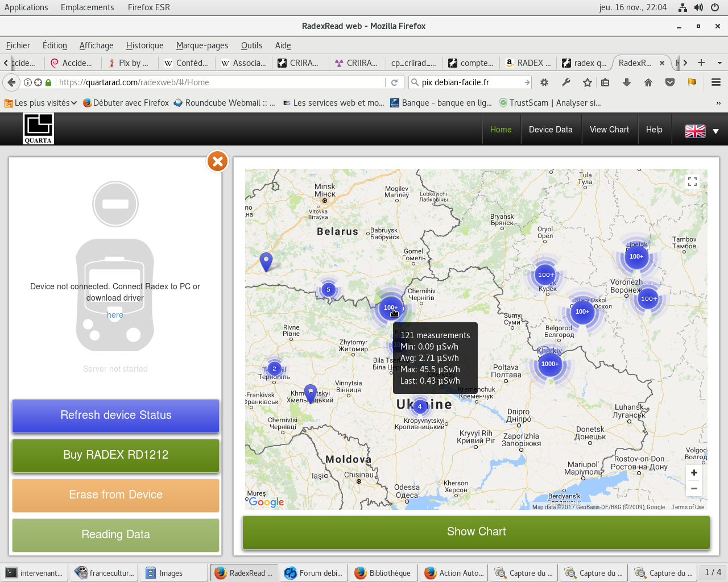Switch to Bibliothèque window in taskbar
This screenshot has height=582, width=728.
point(384,573)
